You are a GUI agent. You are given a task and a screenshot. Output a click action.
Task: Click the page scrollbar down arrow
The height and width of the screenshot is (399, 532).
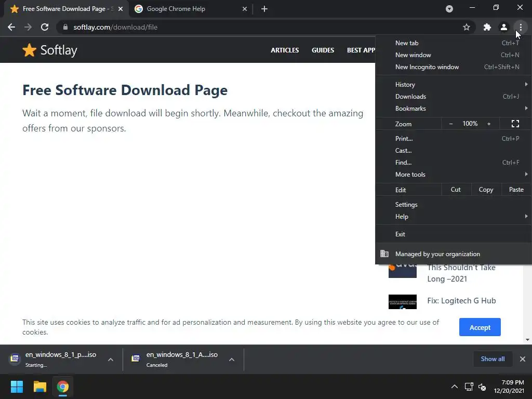(527, 340)
